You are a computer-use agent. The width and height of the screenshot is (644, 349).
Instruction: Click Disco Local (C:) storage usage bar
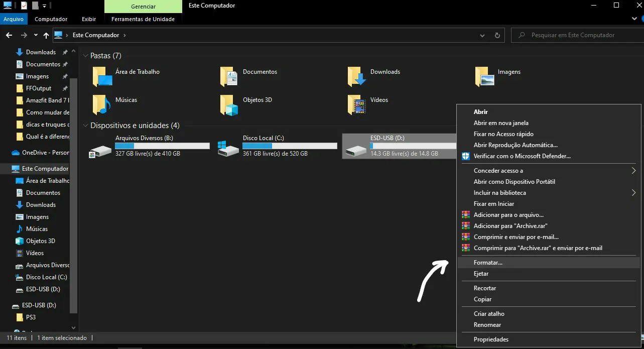pyautogui.click(x=290, y=146)
